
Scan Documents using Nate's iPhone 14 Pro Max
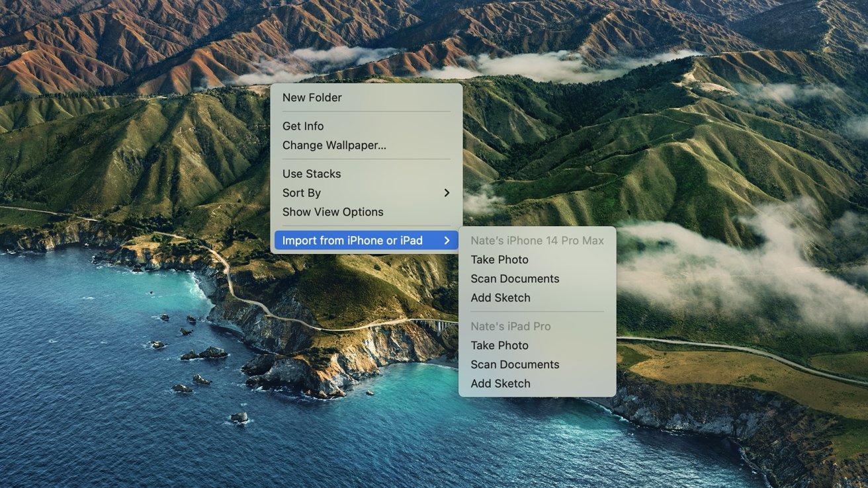tap(515, 278)
